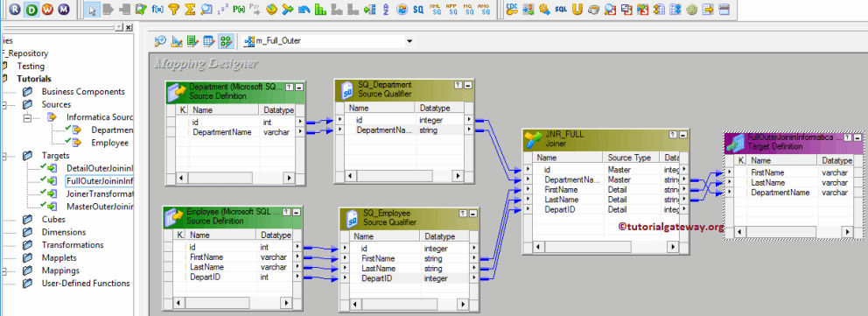The image size is (868, 316).
Task: Open help on SQ_Department Source Qualifier
Action: pos(458,85)
